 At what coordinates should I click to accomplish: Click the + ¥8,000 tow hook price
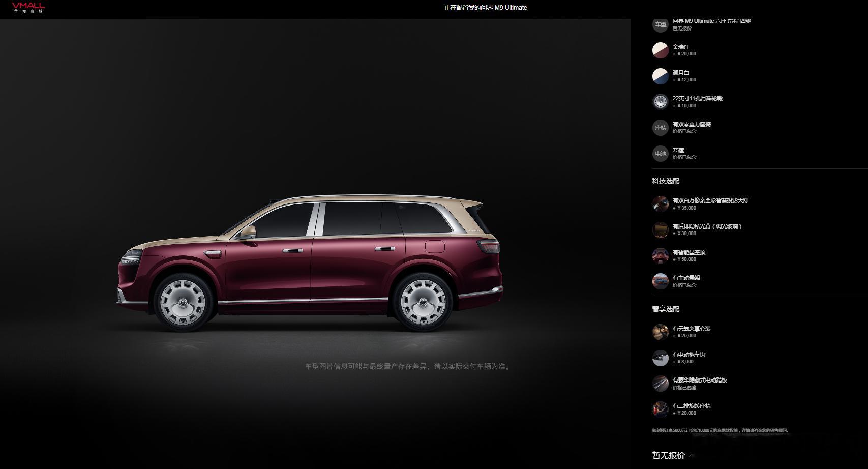[x=683, y=362]
